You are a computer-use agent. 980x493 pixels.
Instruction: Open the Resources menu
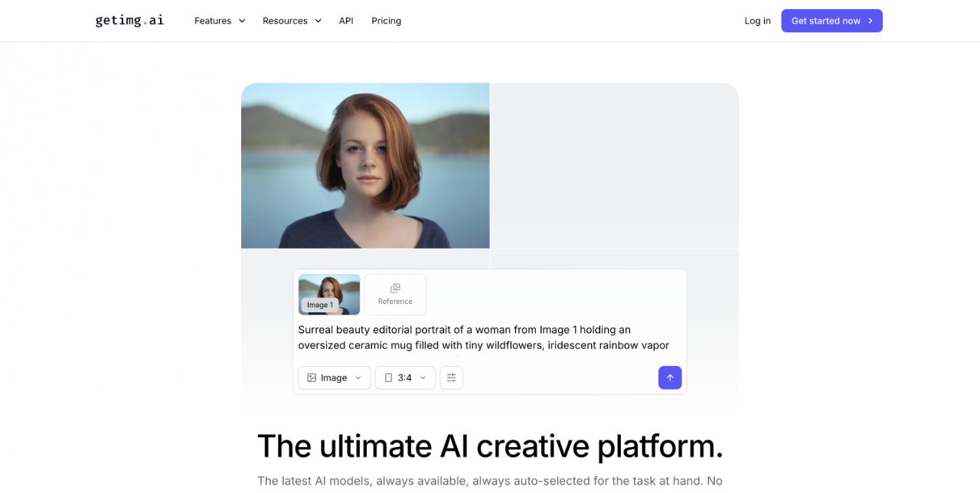pyautogui.click(x=285, y=21)
